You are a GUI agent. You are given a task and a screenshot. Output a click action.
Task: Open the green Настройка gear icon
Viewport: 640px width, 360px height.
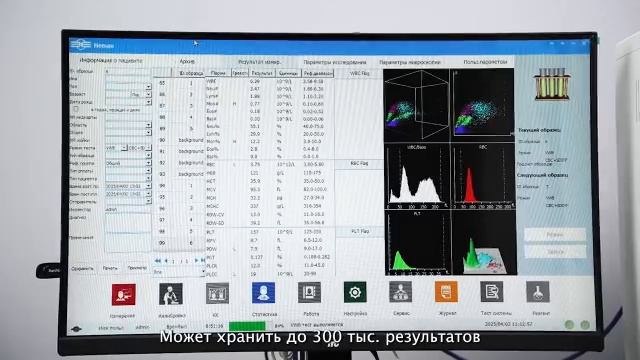tap(355, 292)
